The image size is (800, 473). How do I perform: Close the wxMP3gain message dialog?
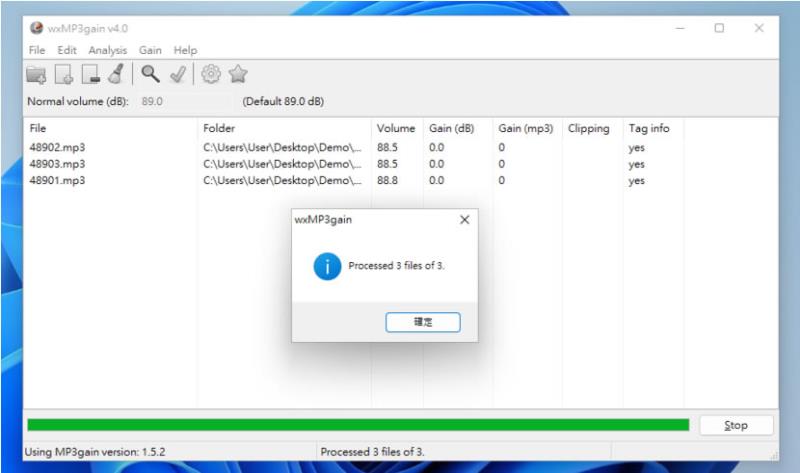(x=464, y=220)
